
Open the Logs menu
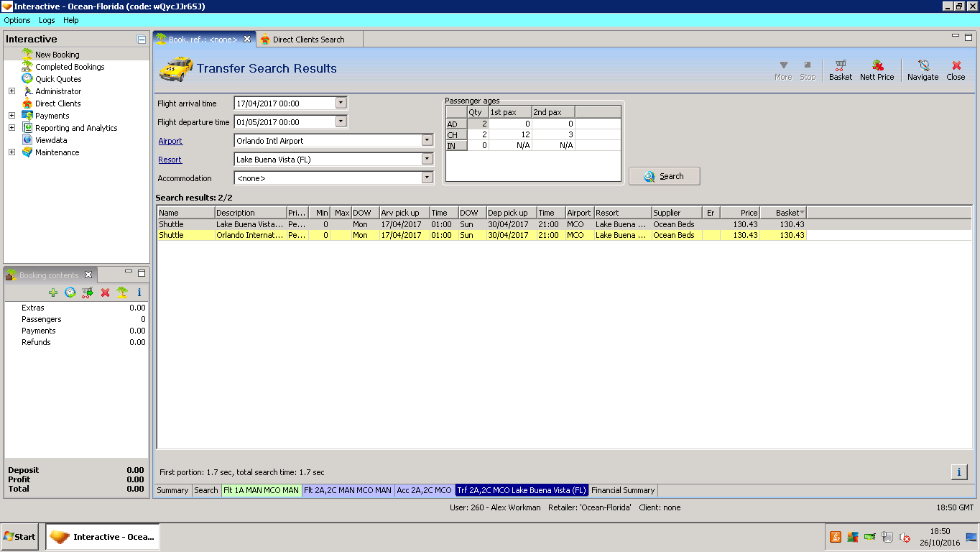47,20
